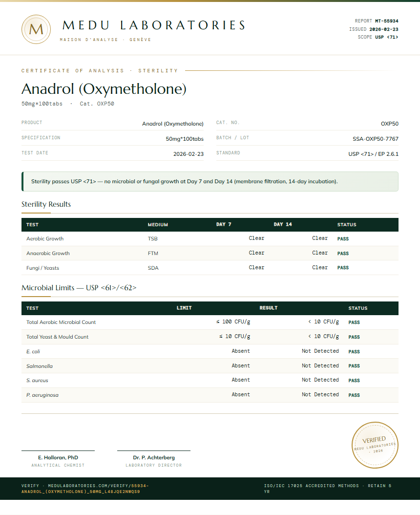Click the catalog number OXP50 value
Screen dimensions: 420x515
click(389, 124)
